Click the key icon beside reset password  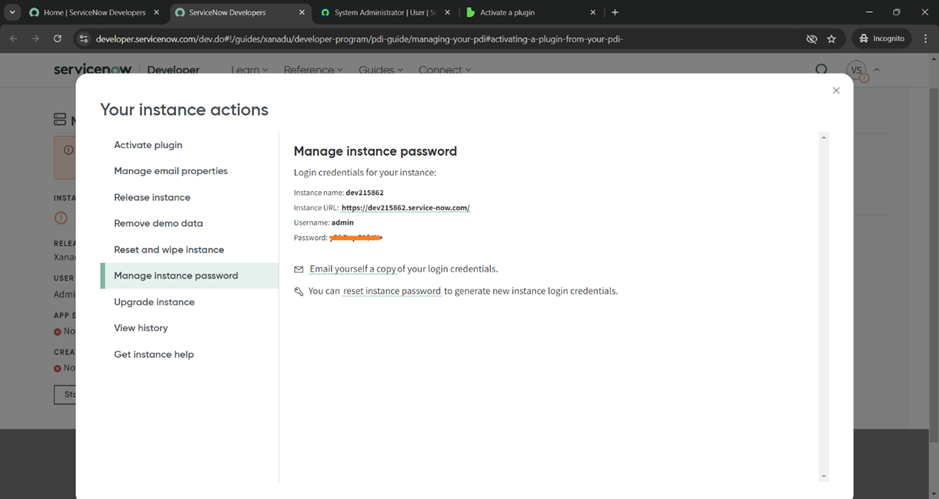[x=299, y=292]
